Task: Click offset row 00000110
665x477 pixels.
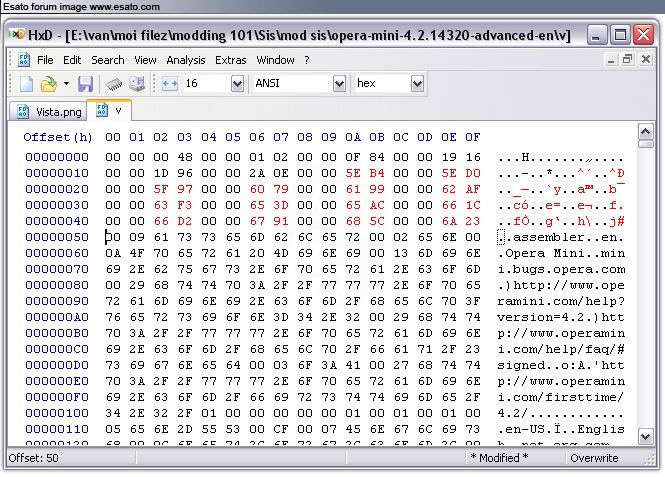Action: [x=57, y=429]
